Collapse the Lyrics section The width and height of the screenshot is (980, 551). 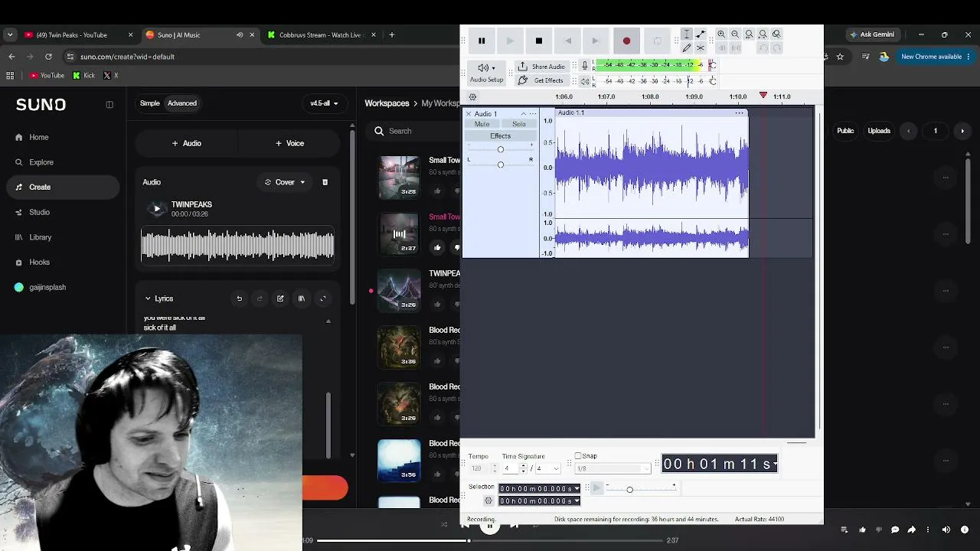[x=148, y=298]
